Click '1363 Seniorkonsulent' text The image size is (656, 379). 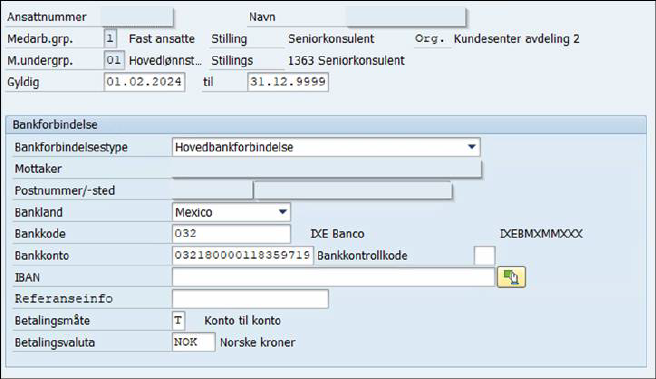346,60
